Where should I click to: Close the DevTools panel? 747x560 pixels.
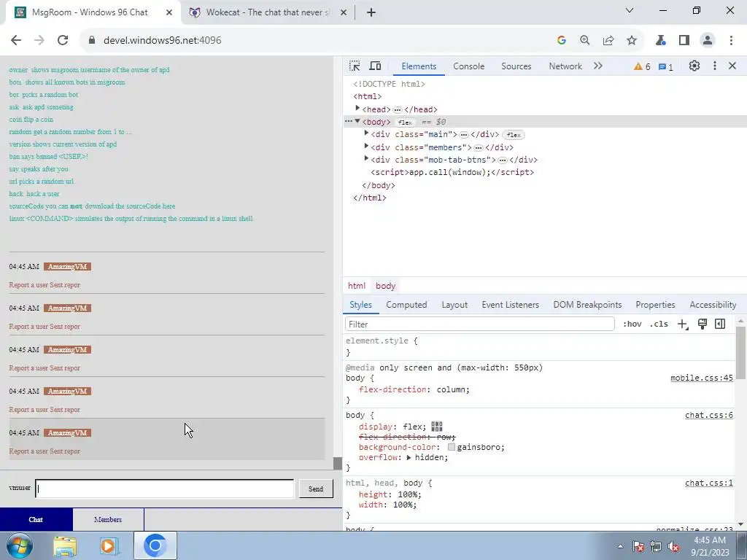pyautogui.click(x=732, y=66)
